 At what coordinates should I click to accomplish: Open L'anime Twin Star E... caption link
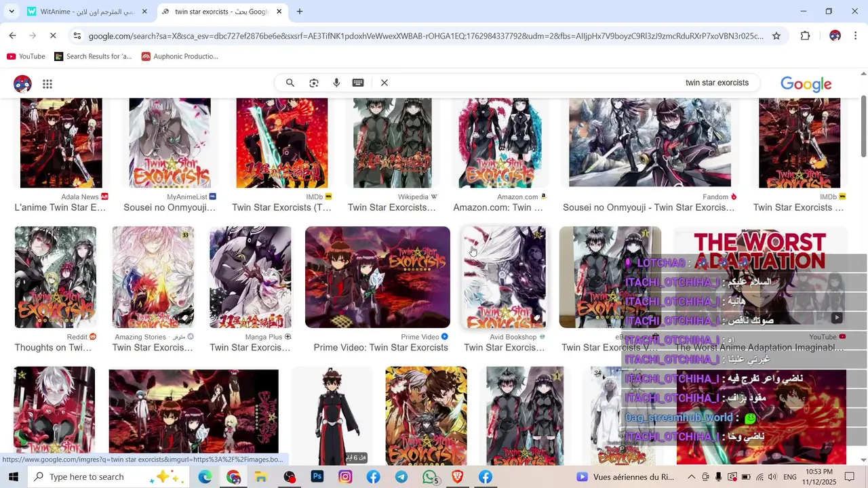tap(60, 207)
